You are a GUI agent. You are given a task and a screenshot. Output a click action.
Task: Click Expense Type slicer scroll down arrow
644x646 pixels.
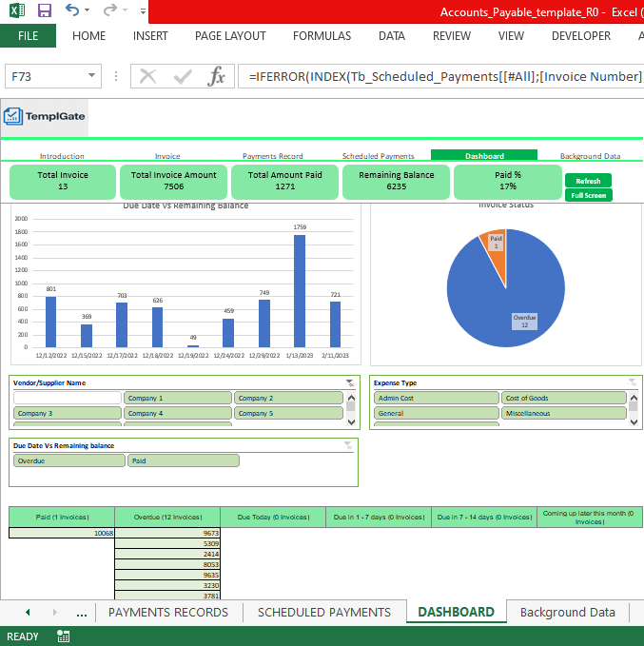[634, 421]
